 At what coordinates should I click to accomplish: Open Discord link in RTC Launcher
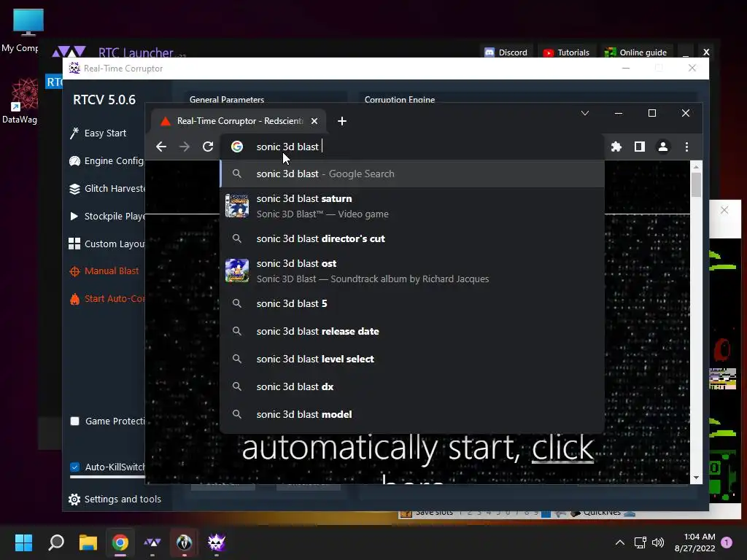(x=506, y=52)
